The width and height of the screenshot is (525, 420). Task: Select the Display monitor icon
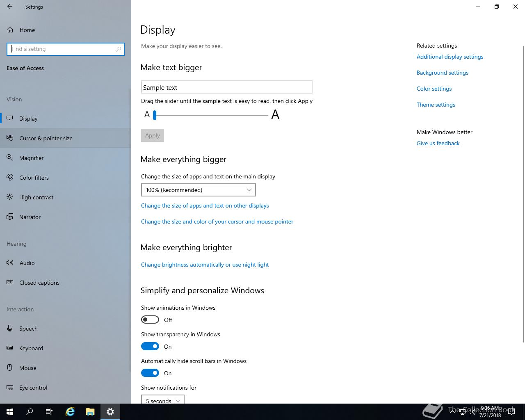(x=10, y=119)
